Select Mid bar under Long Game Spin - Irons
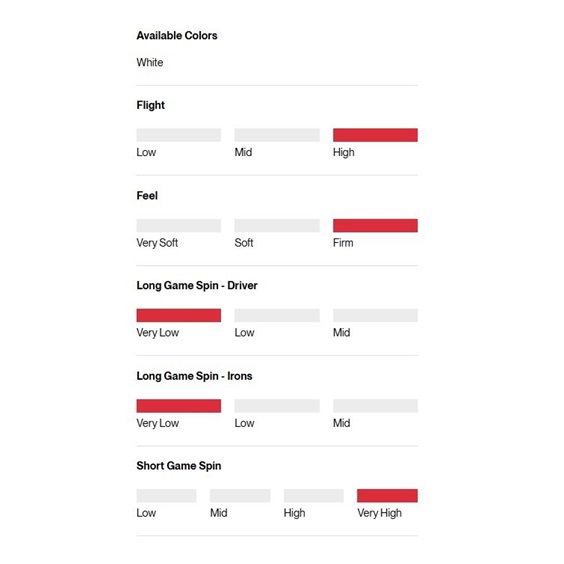The image size is (564, 564). (x=375, y=406)
